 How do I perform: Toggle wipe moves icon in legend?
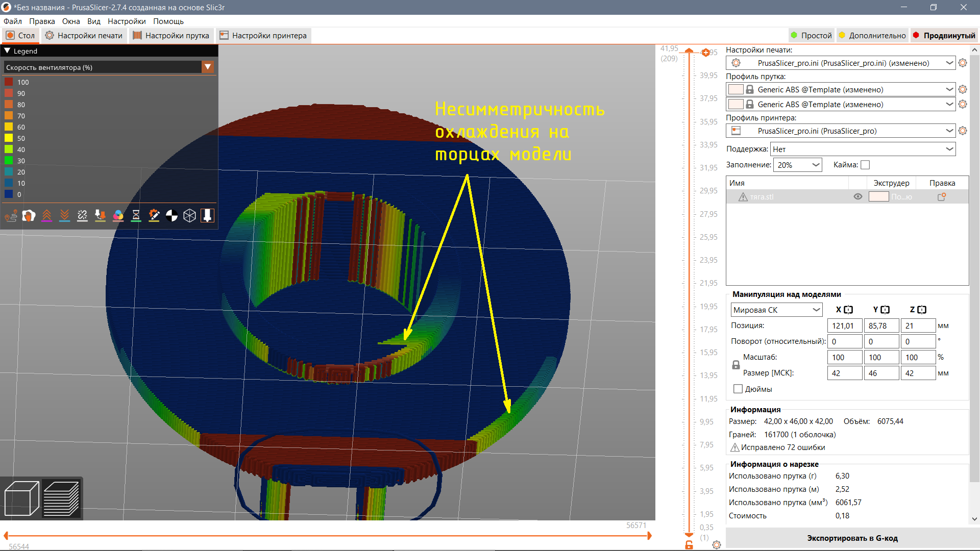pyautogui.click(x=29, y=216)
